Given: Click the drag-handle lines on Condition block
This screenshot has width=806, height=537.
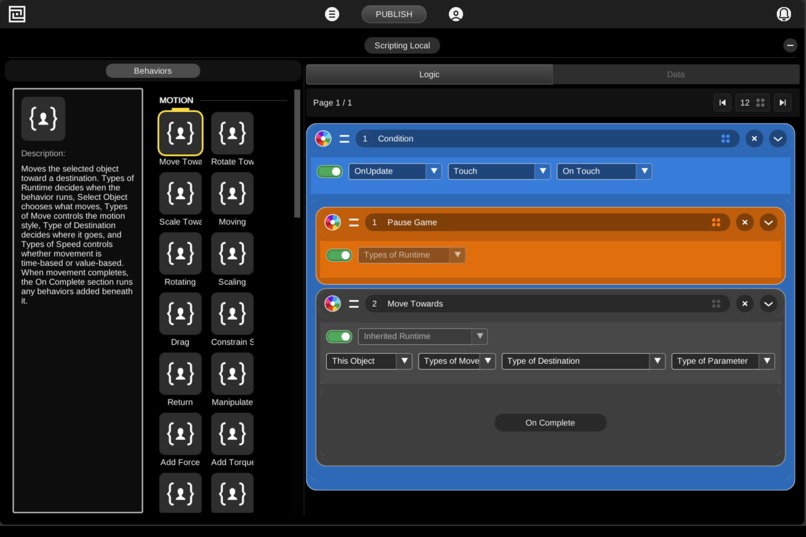Looking at the screenshot, I should pos(344,139).
